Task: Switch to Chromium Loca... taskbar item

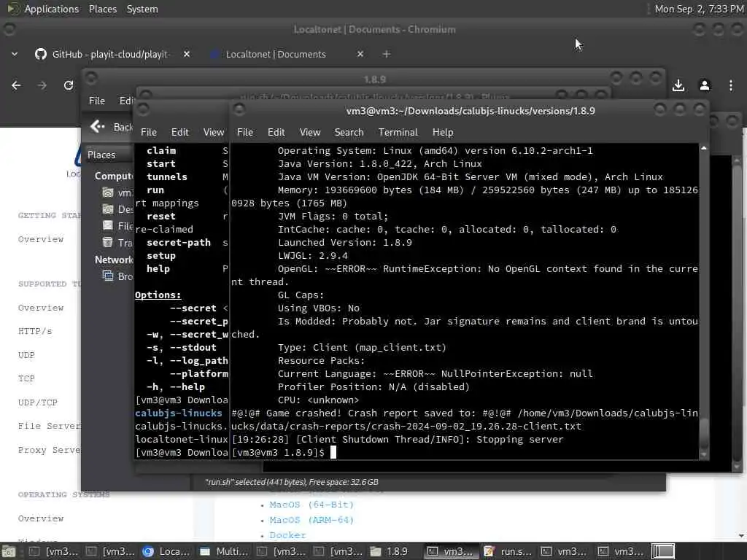Action: point(166,551)
